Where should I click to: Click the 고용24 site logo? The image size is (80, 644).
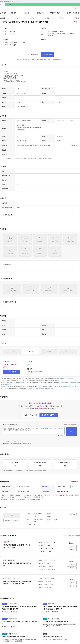[3, 13]
